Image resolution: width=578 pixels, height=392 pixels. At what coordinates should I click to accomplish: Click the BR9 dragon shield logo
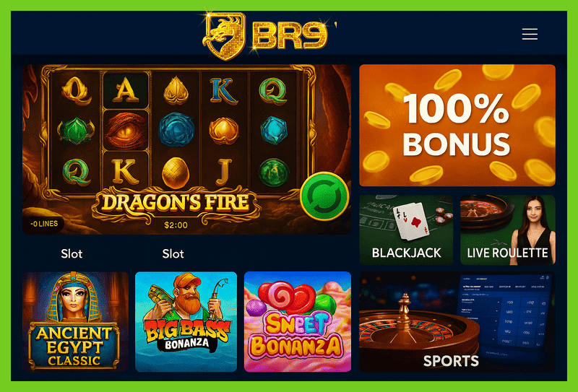coord(225,35)
